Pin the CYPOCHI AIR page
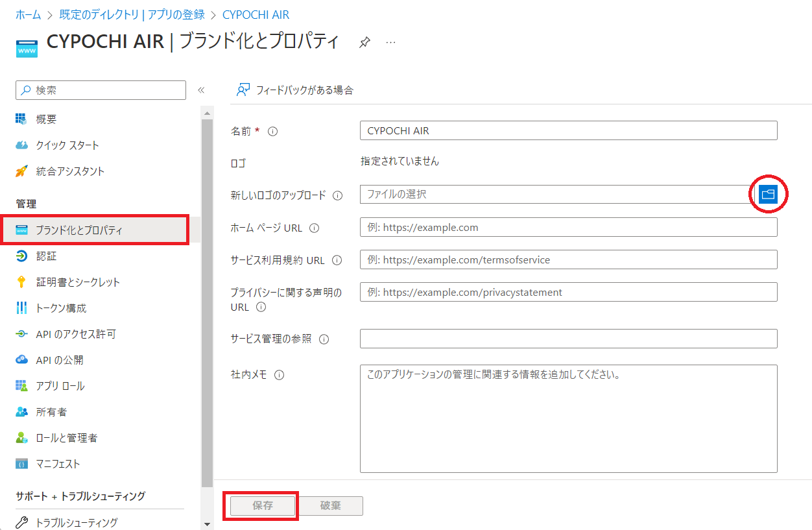This screenshot has width=812, height=530. tap(365, 42)
